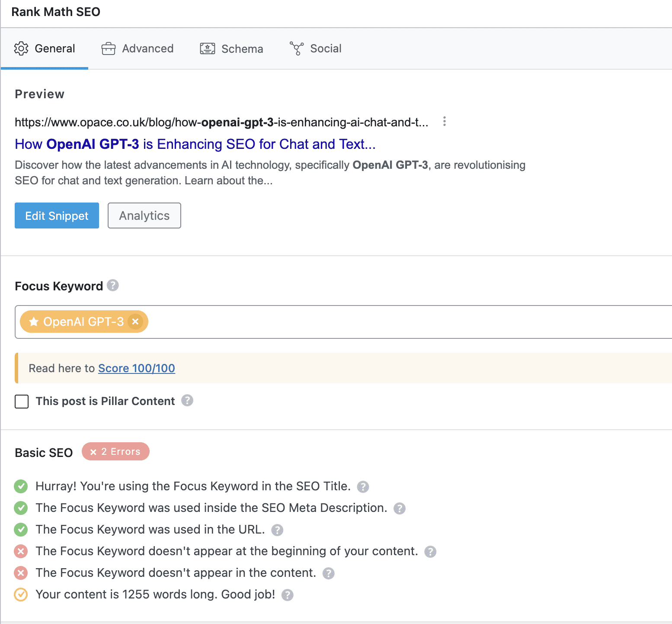Image resolution: width=672 pixels, height=624 pixels.
Task: Enable the 'This post is Pillar Content' checkbox
Action: (x=22, y=402)
